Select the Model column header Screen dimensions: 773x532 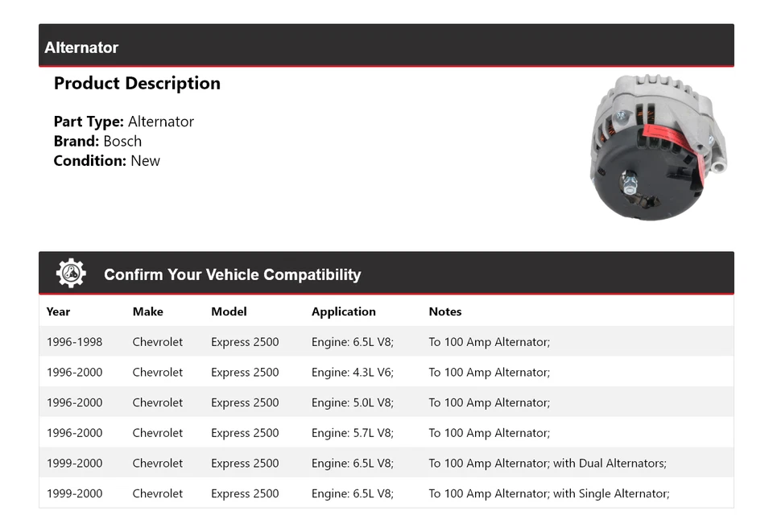tap(229, 311)
